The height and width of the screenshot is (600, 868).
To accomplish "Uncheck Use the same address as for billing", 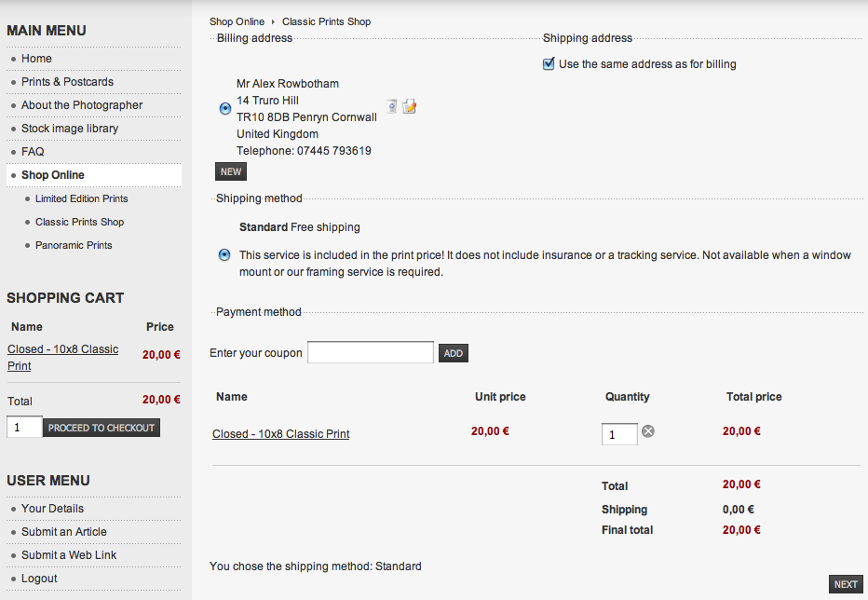I will (x=549, y=63).
